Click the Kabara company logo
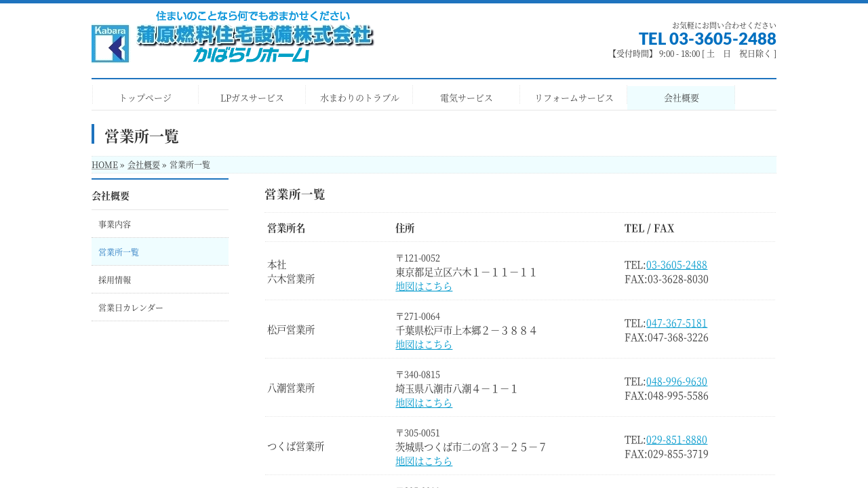This screenshot has height=488, width=868. point(233,37)
